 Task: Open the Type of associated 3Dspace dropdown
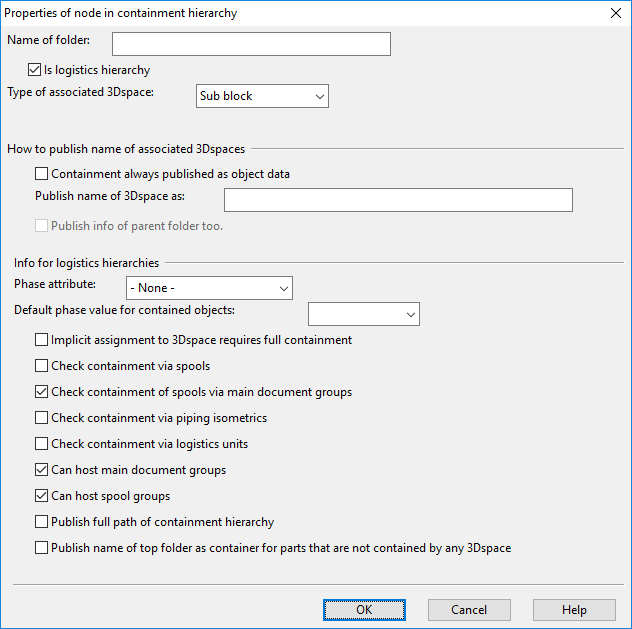(x=262, y=96)
